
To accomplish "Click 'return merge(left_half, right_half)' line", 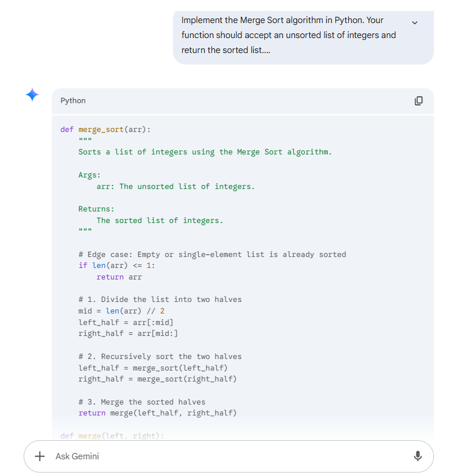I will click(157, 413).
